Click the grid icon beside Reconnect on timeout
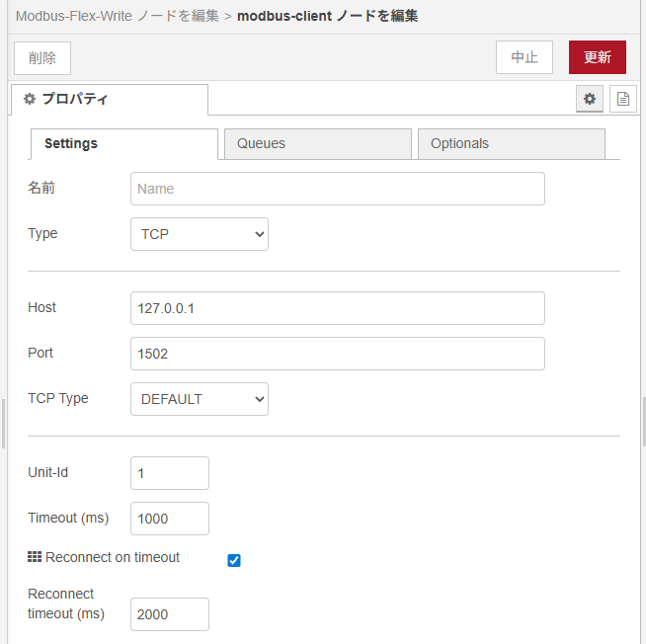This screenshot has height=644, width=646. coord(35,558)
